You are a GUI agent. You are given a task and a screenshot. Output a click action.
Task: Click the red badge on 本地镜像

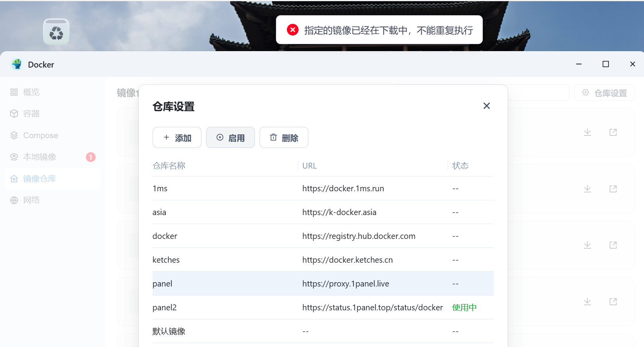[x=91, y=157]
